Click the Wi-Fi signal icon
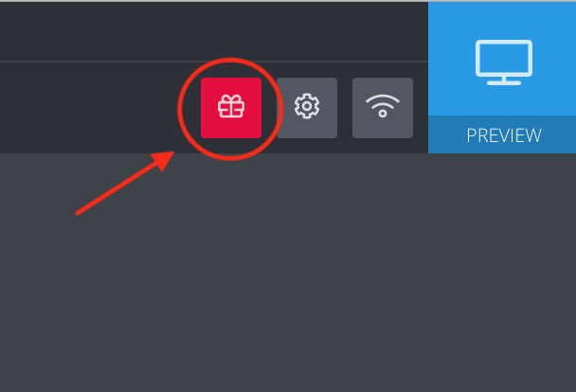The height and width of the screenshot is (392, 576). [383, 106]
